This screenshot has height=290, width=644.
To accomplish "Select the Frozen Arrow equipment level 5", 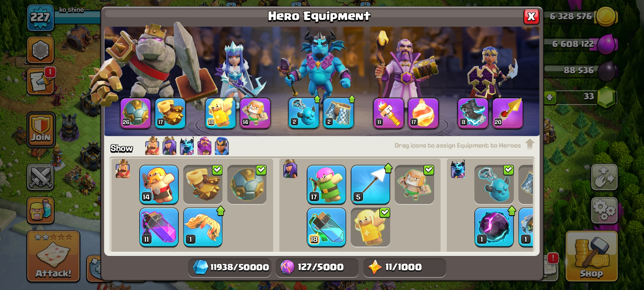I will pos(370,184).
